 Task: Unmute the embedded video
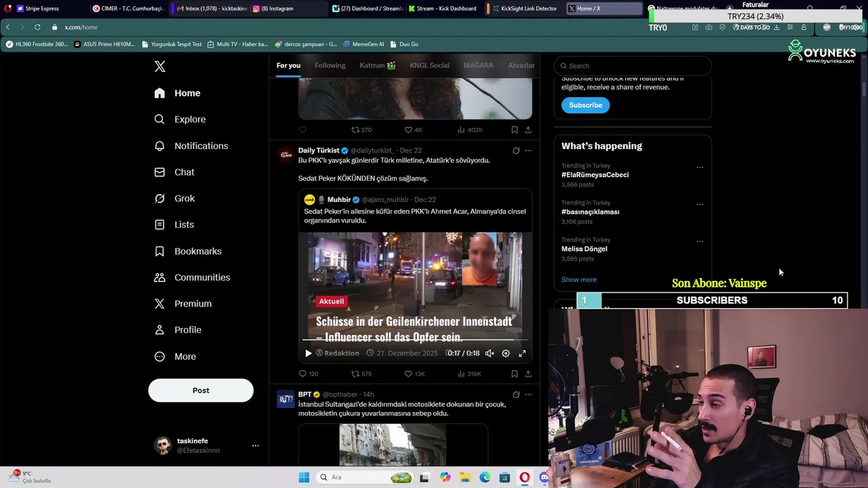[x=490, y=353]
